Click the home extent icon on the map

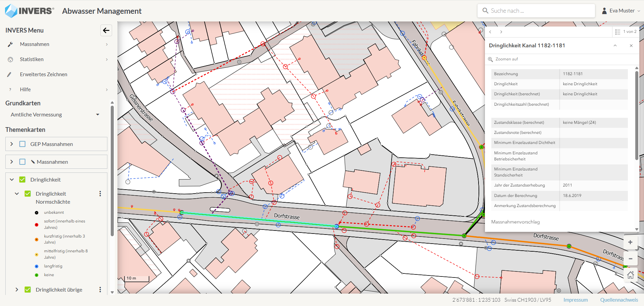[x=630, y=275]
